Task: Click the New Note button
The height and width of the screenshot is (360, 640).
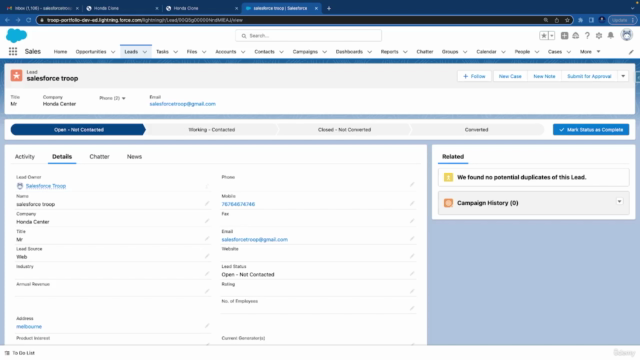Action: [x=544, y=76]
